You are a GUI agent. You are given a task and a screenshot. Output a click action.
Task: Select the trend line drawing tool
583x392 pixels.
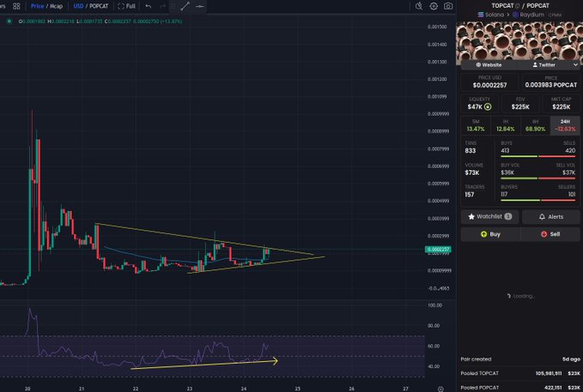coord(185,6)
